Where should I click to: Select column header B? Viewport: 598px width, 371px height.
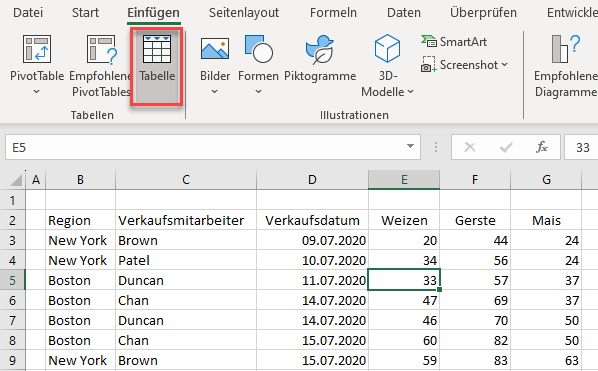point(80,180)
